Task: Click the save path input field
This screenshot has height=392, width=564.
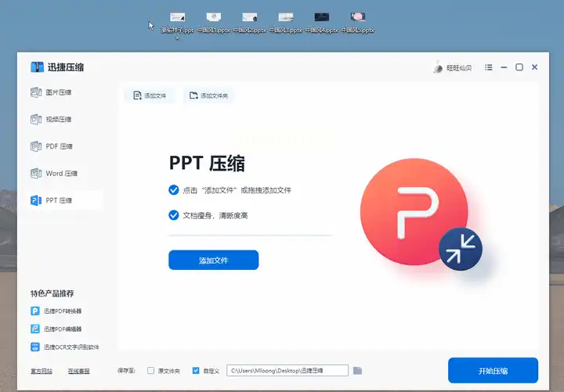Action: pos(287,370)
